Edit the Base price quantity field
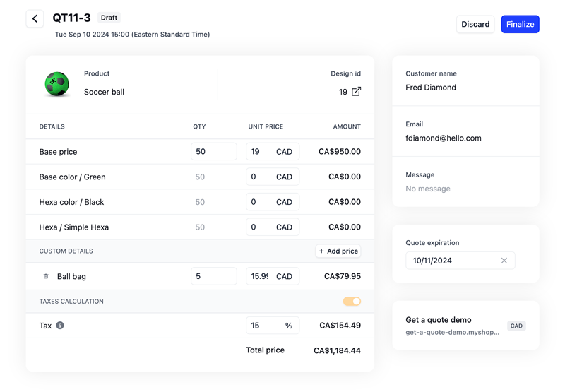Viewport: 565px width, 392px height. 213,152
